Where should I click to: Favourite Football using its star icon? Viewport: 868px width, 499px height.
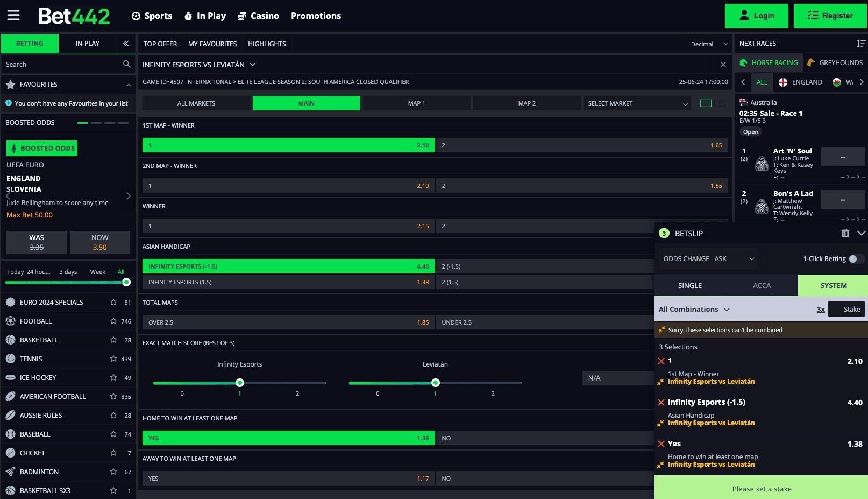coord(113,321)
